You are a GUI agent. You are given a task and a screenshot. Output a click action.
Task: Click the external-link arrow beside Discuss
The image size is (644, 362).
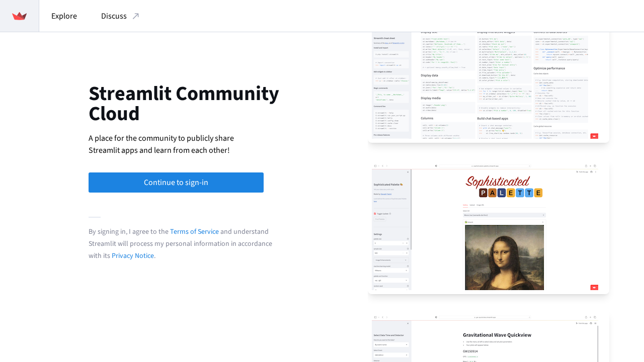point(135,15)
